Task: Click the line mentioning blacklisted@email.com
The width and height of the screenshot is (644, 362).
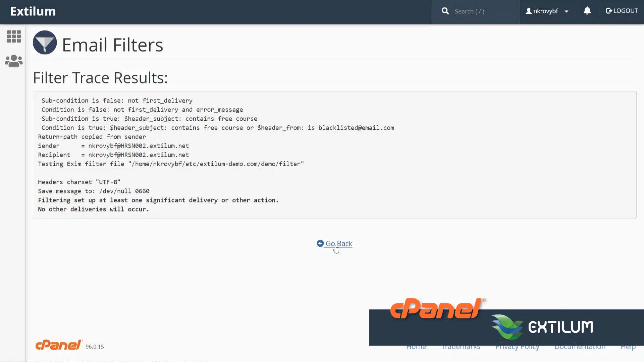Action: pyautogui.click(x=218, y=128)
